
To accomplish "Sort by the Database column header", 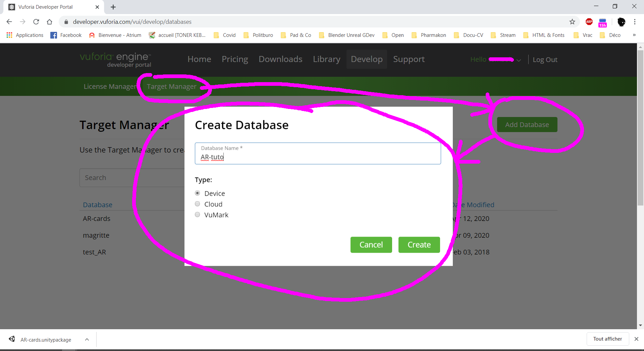I will [98, 205].
